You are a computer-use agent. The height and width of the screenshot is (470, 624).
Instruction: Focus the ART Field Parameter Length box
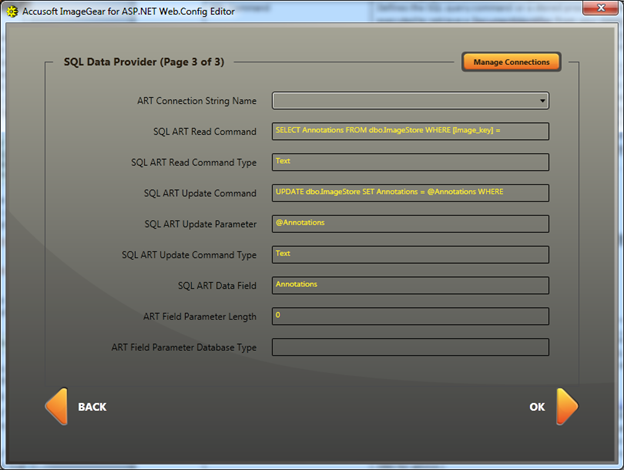(x=410, y=317)
